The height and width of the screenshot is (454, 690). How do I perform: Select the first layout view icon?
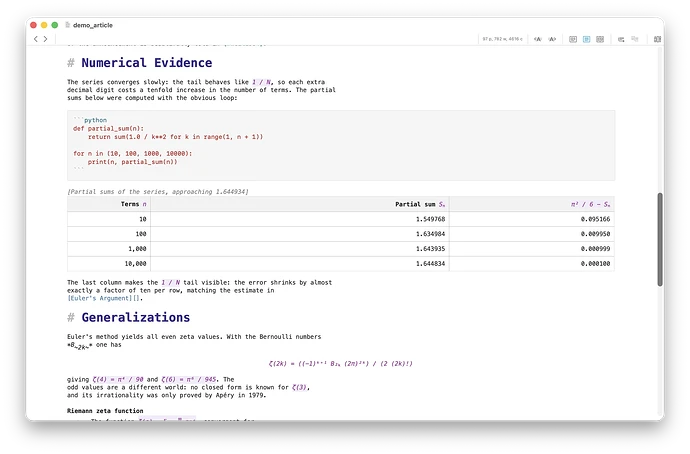573,39
